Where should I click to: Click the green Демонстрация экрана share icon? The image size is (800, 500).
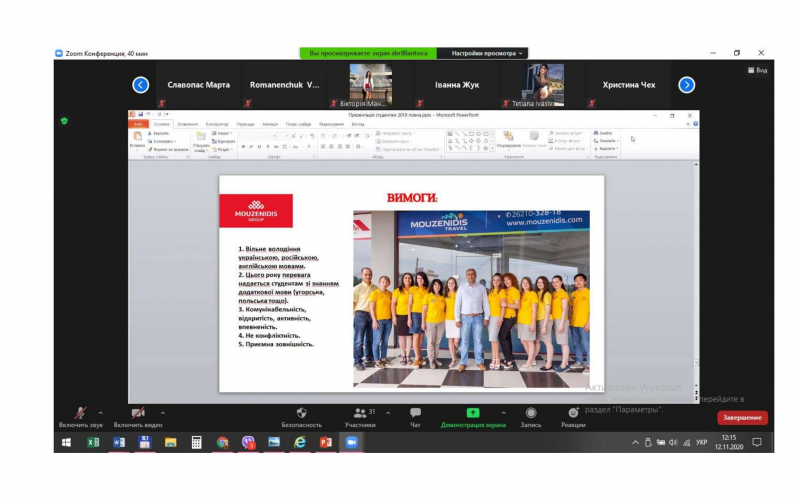473,413
